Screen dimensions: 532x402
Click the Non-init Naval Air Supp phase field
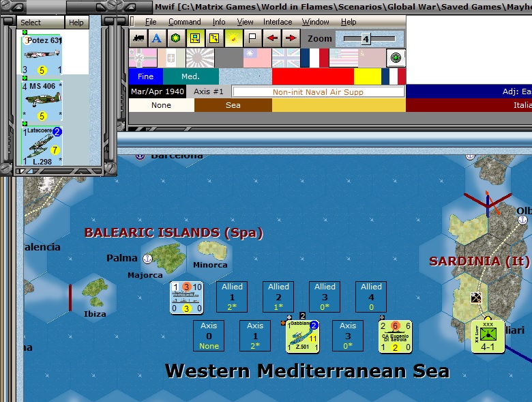[x=318, y=91]
